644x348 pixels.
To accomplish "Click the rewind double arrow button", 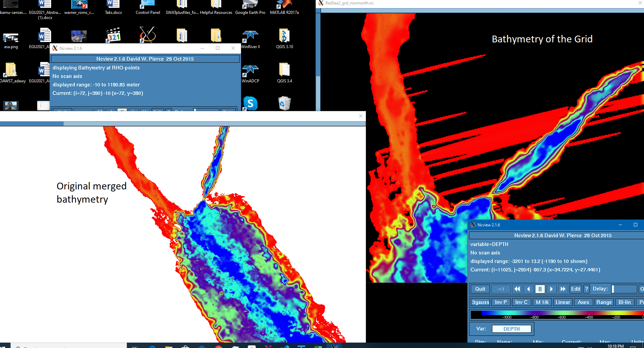I will pyautogui.click(x=517, y=289).
